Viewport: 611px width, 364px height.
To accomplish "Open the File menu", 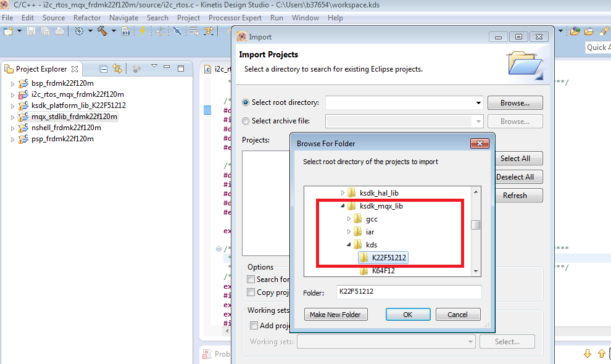I will coord(7,18).
